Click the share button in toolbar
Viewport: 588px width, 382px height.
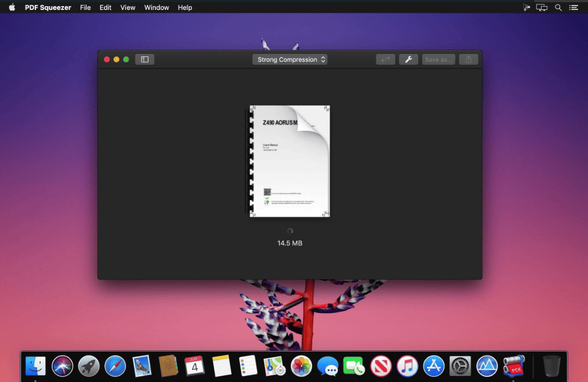pyautogui.click(x=469, y=59)
